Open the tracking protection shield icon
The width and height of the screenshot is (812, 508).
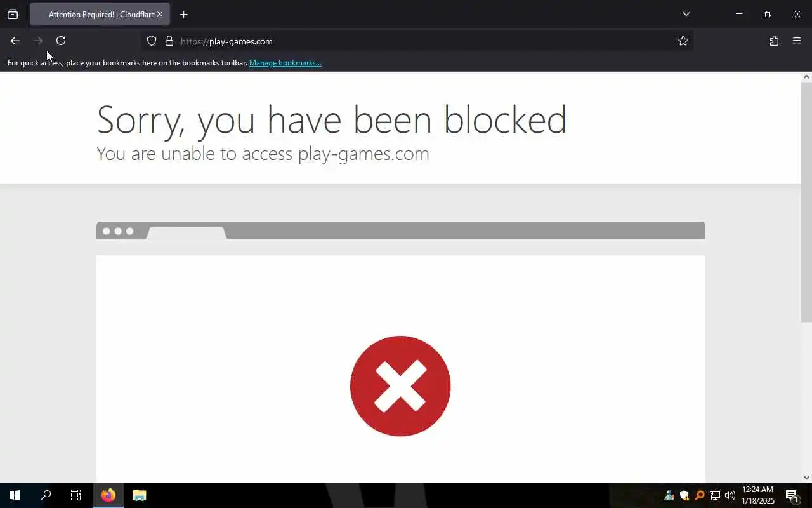pos(152,41)
